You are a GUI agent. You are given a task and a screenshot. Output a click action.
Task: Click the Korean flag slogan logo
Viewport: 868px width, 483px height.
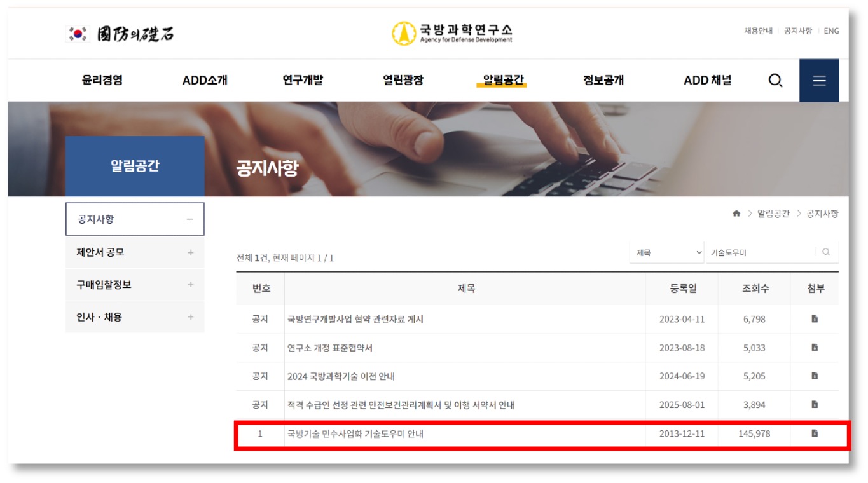tap(121, 34)
